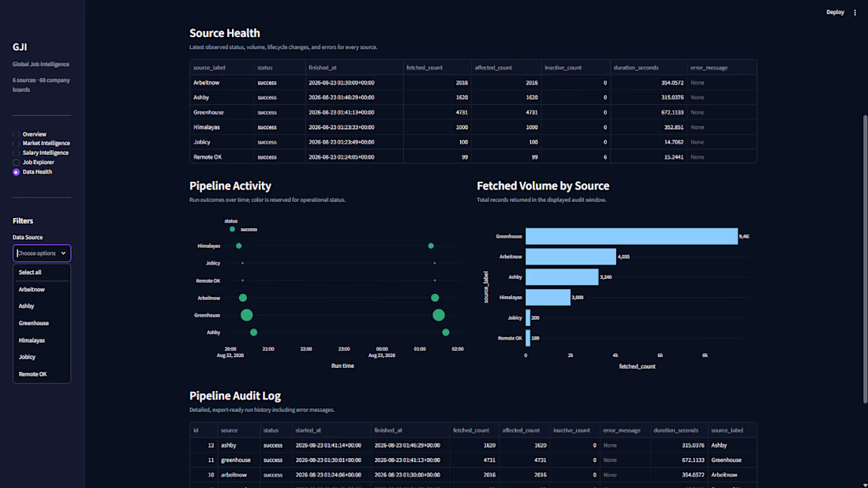Select audit log arbeitnow source cell
This screenshot has width=868, height=488.
tap(238, 475)
